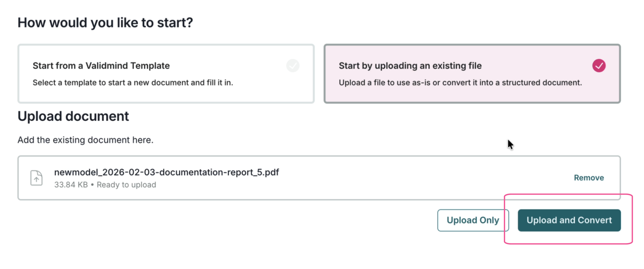The height and width of the screenshot is (269, 644).
Task: Select the Validmind Template option's unchecked circle
Action: 293,66
